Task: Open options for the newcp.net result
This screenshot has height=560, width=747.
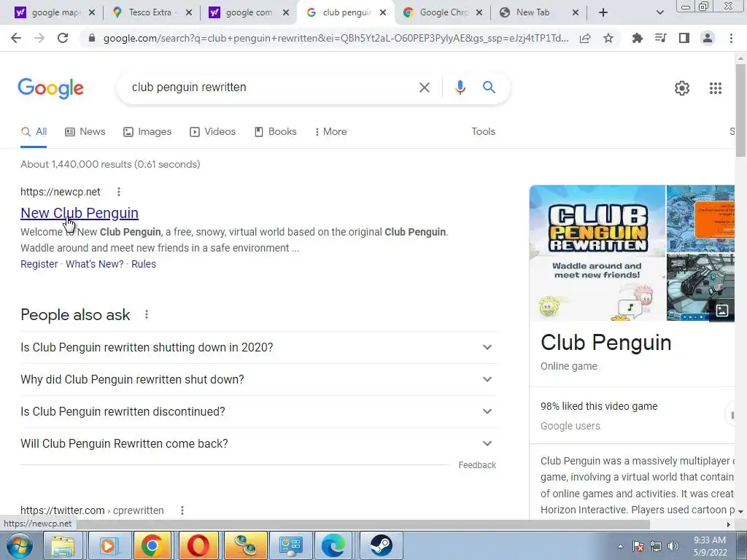Action: tap(119, 192)
